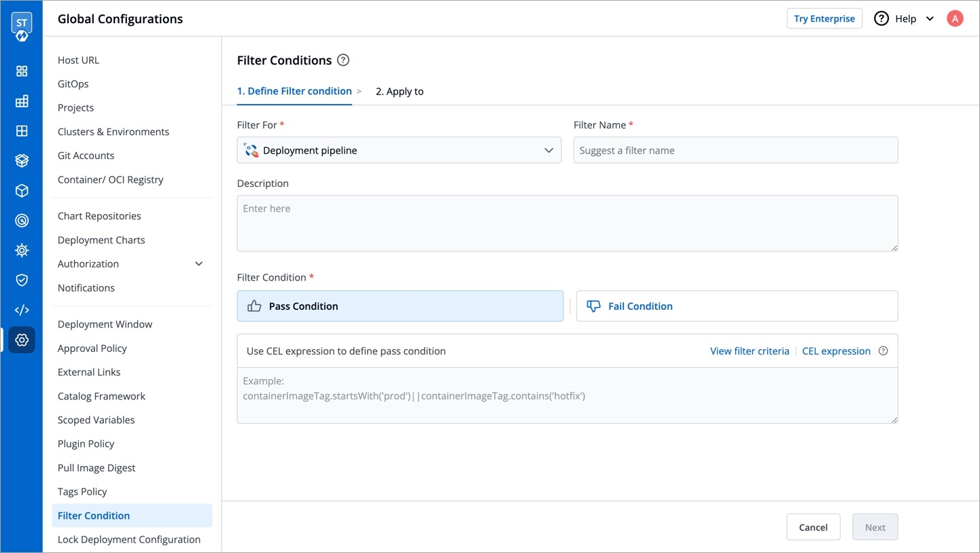980x553 pixels.
Task: Click into the Filter Name input field
Action: [735, 150]
